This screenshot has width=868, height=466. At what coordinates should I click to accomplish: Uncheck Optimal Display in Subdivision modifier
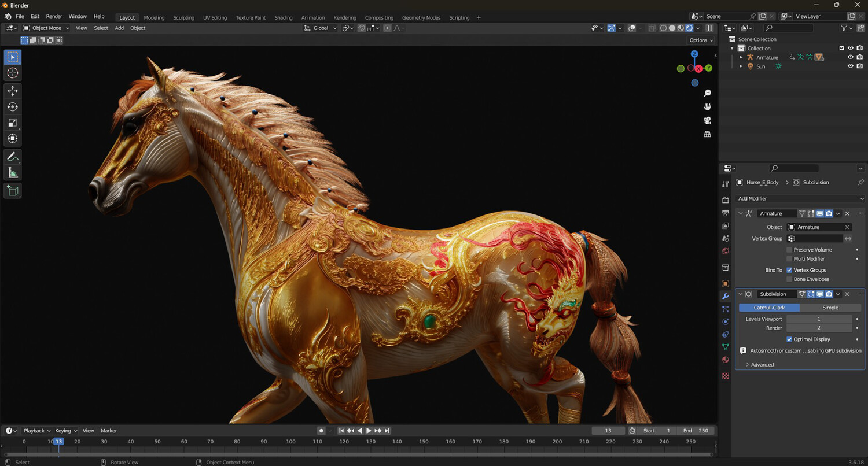[x=789, y=339]
